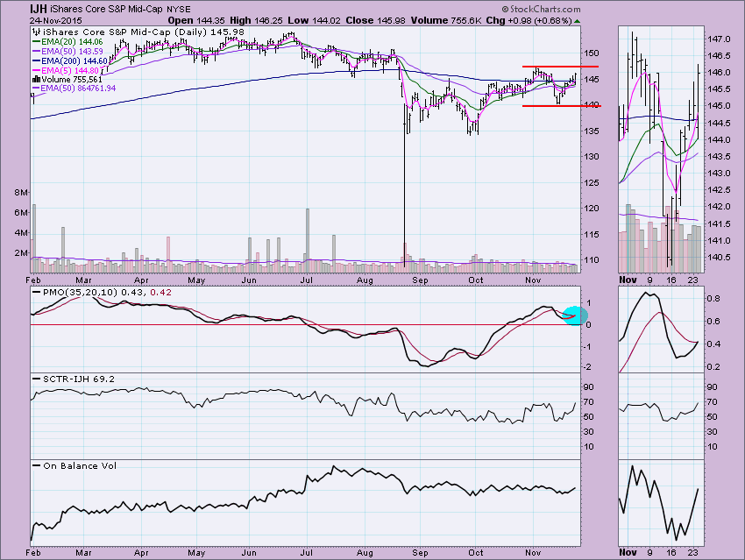Click the Volume 755,561 legend entry

pos(72,80)
